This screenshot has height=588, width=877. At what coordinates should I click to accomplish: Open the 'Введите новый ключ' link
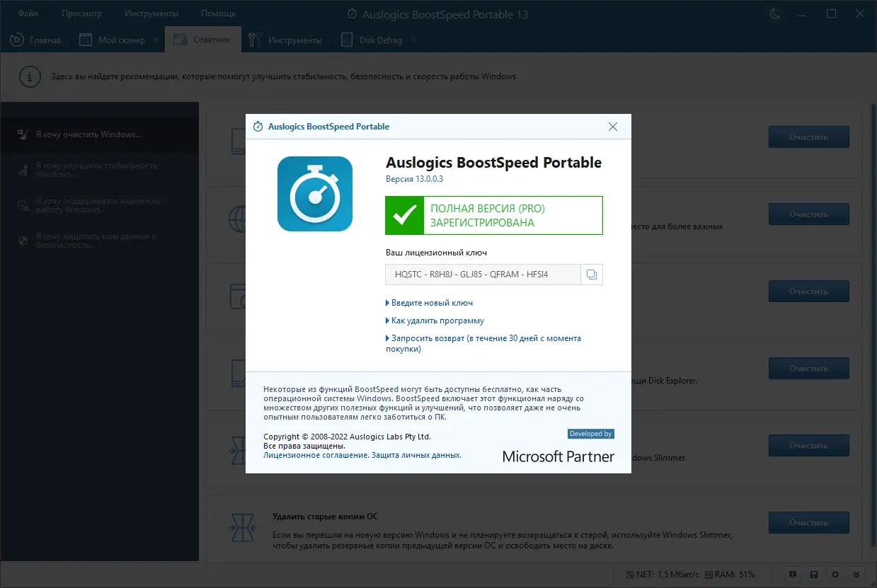[432, 303]
